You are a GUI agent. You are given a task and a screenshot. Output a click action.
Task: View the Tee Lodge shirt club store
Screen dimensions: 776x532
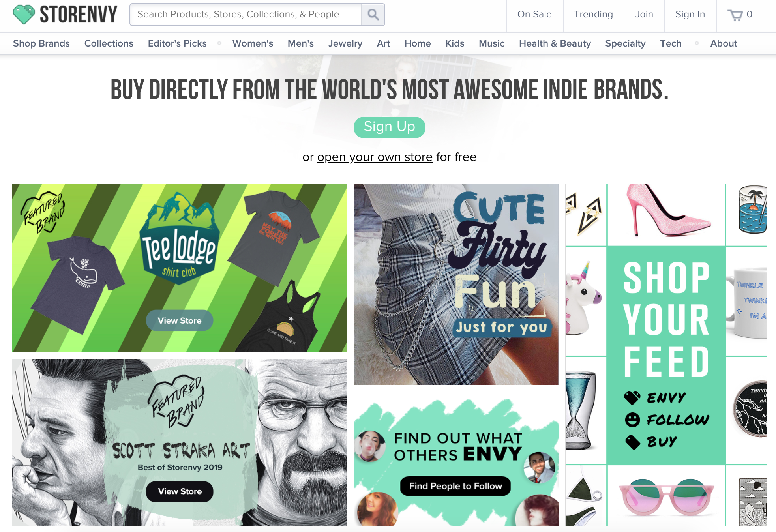tap(180, 320)
